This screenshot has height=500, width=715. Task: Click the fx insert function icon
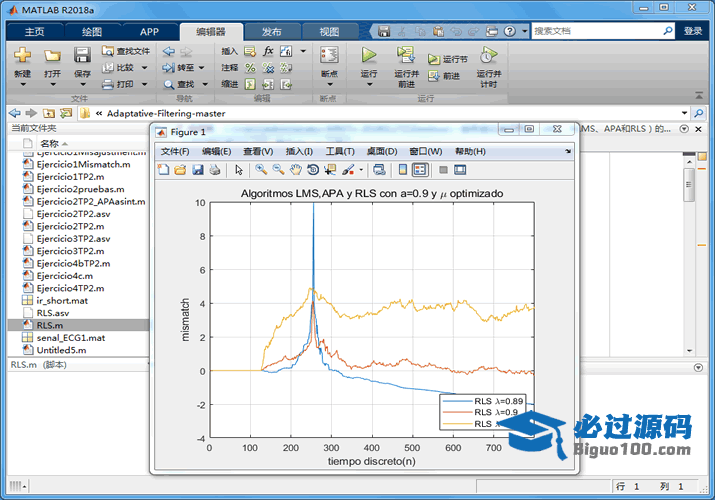pos(268,51)
